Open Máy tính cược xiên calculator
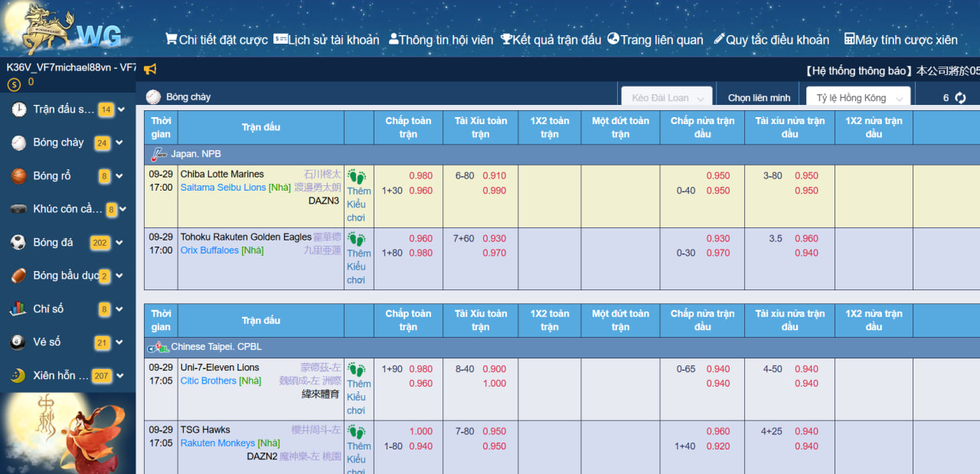Viewport: 980px width, 474px height. pos(900,40)
